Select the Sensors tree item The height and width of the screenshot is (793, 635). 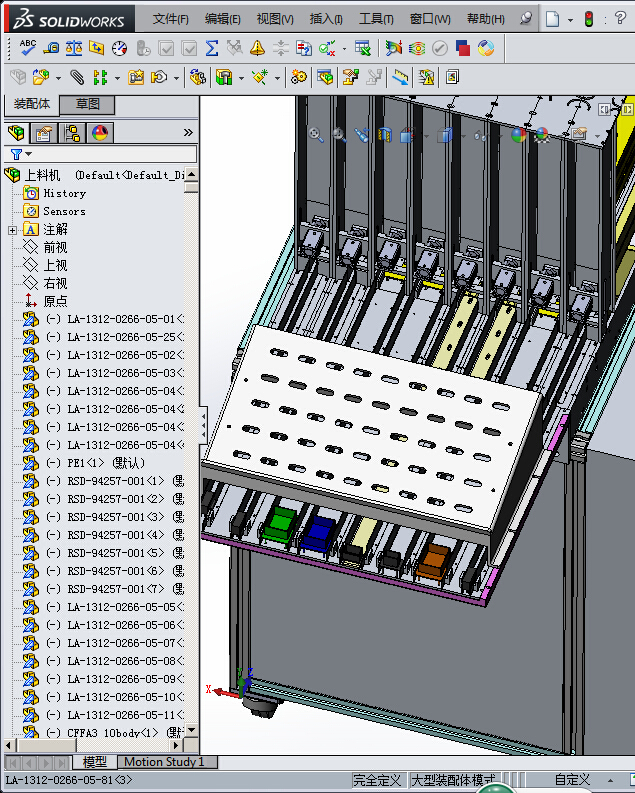click(x=64, y=211)
